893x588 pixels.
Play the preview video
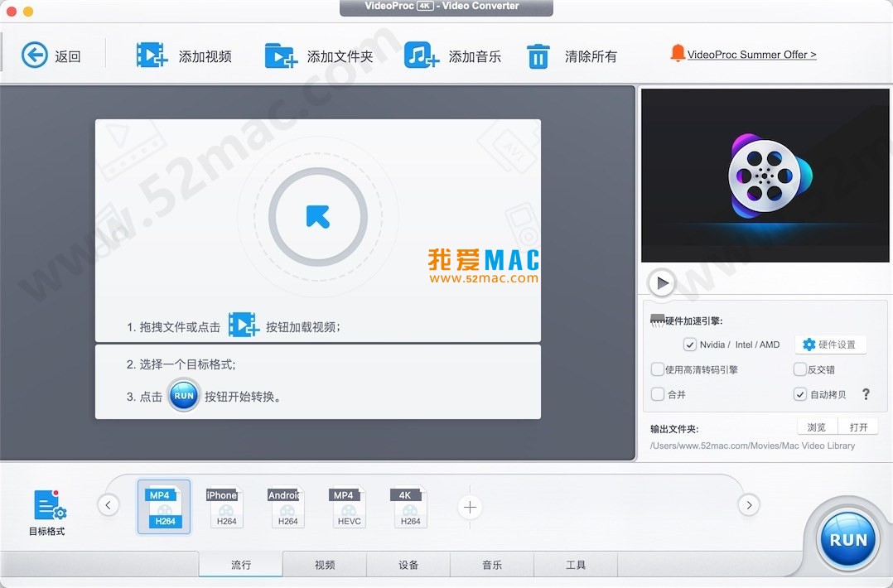point(662,282)
